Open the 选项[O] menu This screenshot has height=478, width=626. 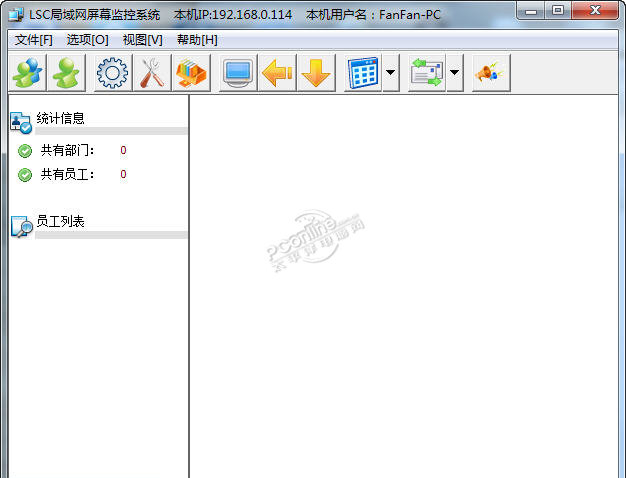(x=87, y=40)
